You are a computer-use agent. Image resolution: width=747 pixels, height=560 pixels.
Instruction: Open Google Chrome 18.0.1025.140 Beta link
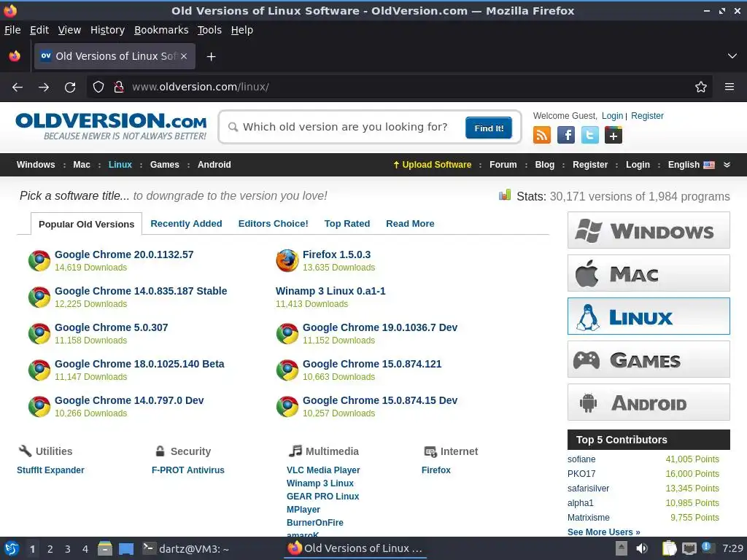click(x=139, y=364)
